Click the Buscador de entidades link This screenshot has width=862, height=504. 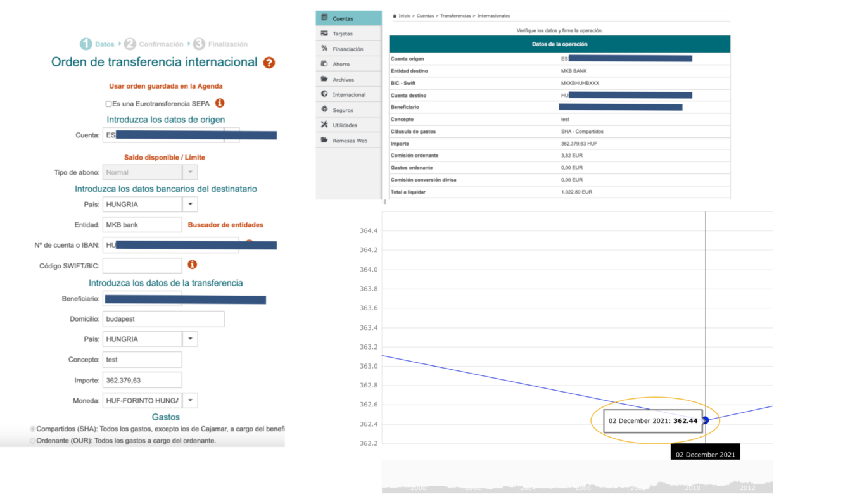(x=225, y=225)
